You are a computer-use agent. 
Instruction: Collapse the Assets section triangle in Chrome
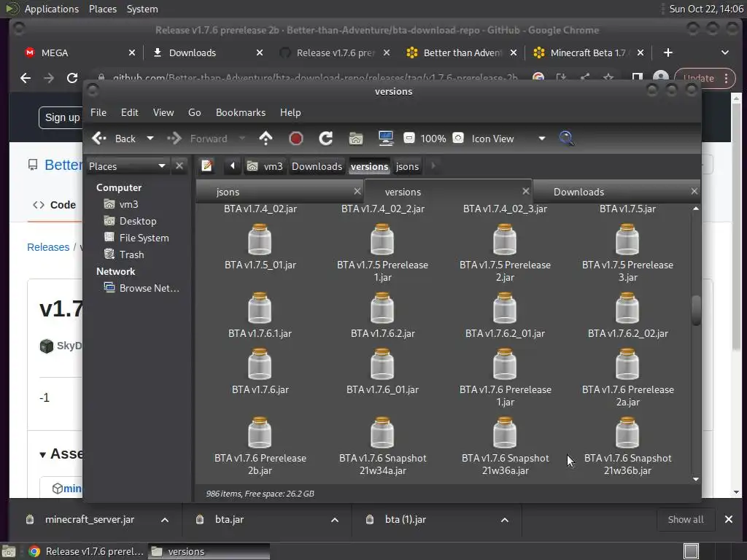pyautogui.click(x=43, y=454)
